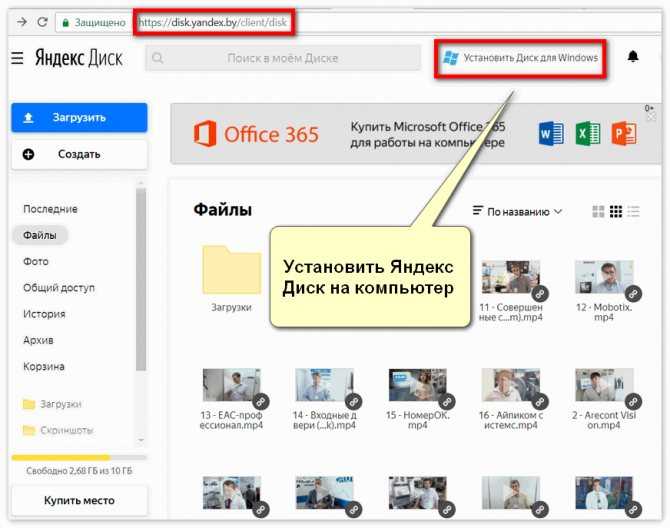
Task: Click the browser forward arrow
Action: tap(22, 22)
